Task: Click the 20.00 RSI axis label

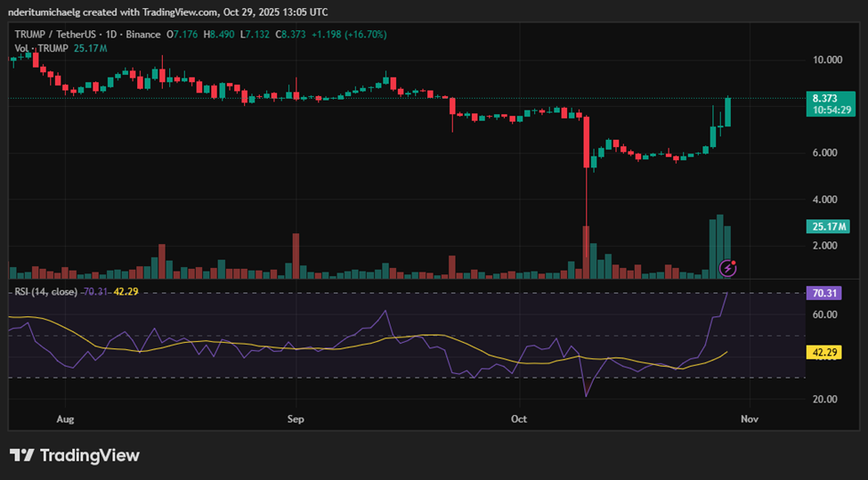Action: click(824, 399)
